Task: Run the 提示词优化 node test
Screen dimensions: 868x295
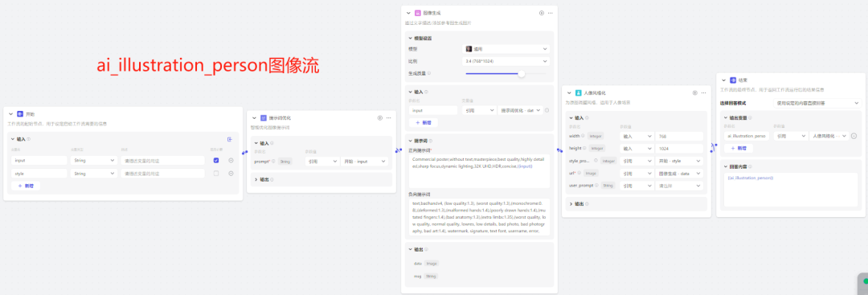Action: click(x=379, y=118)
